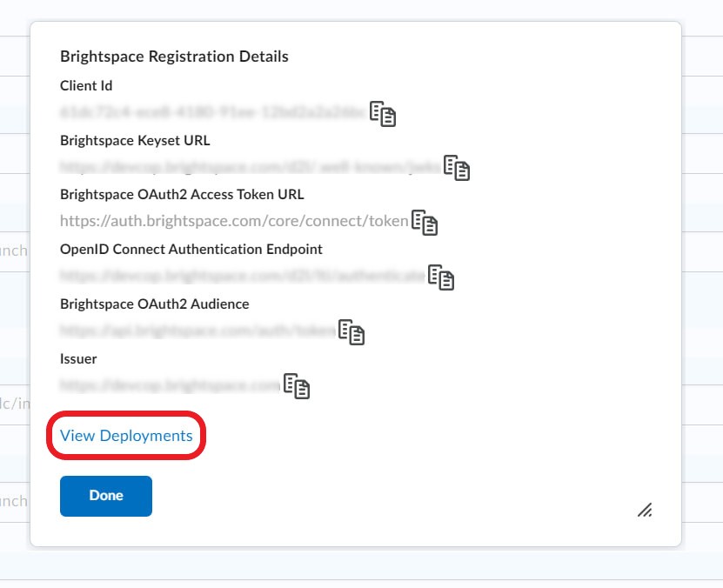Copy the Issuer value
The height and width of the screenshot is (588, 723).
(297, 385)
